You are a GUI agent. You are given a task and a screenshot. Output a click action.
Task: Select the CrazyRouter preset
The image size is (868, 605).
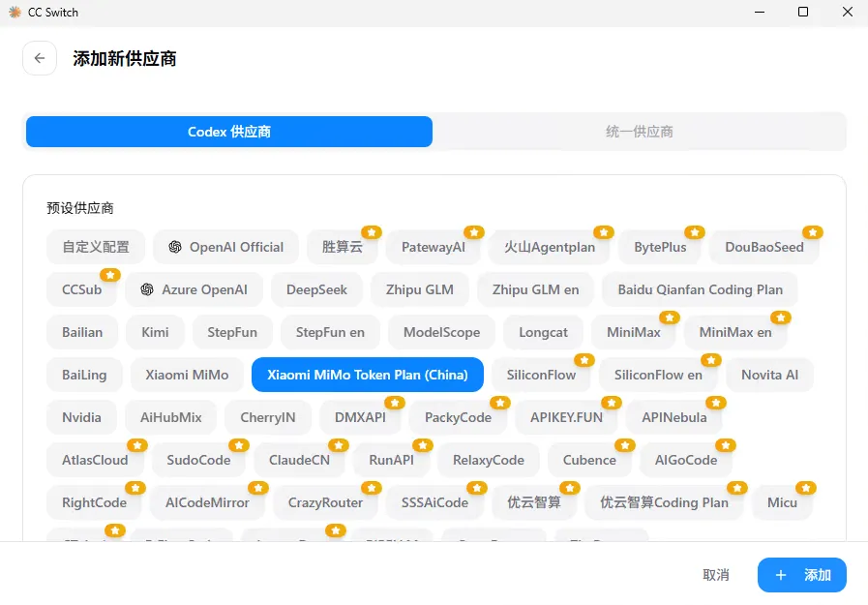pyautogui.click(x=325, y=502)
